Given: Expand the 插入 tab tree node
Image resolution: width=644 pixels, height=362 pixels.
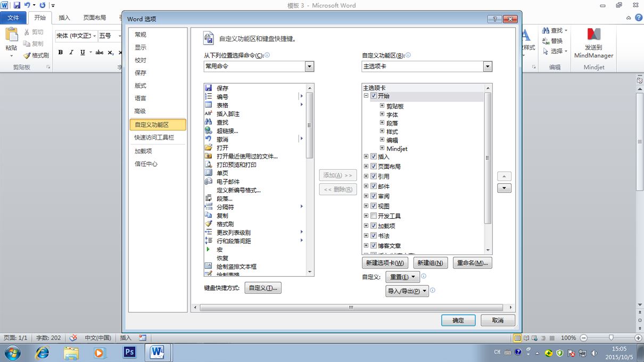Looking at the screenshot, I should click(366, 157).
